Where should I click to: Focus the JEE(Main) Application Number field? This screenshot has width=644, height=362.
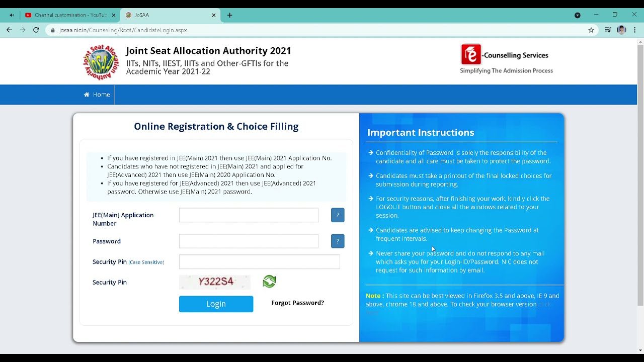(x=249, y=215)
